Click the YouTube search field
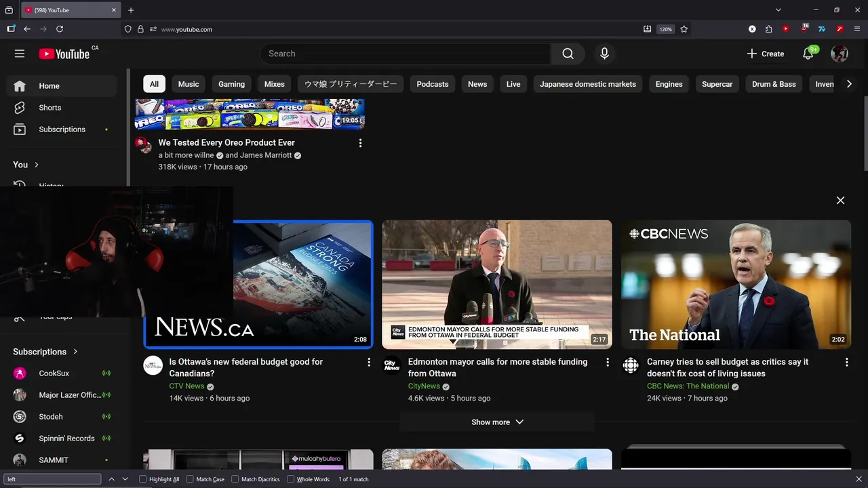Viewport: 868px width, 488px height. point(407,54)
